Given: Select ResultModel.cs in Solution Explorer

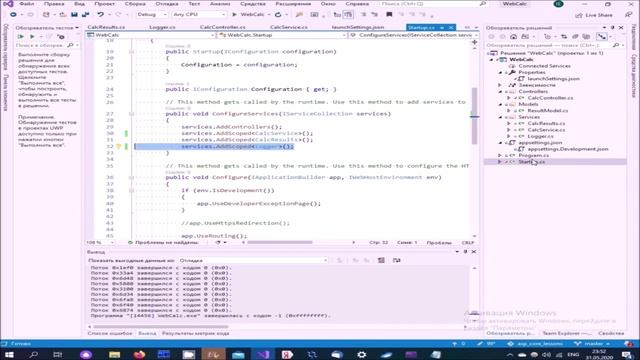Looking at the screenshot, I should (x=547, y=111).
